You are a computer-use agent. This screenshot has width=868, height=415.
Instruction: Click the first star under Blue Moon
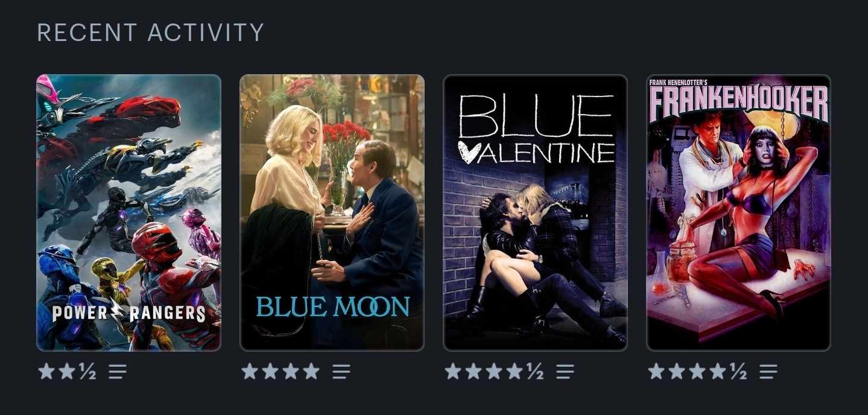tap(250, 371)
